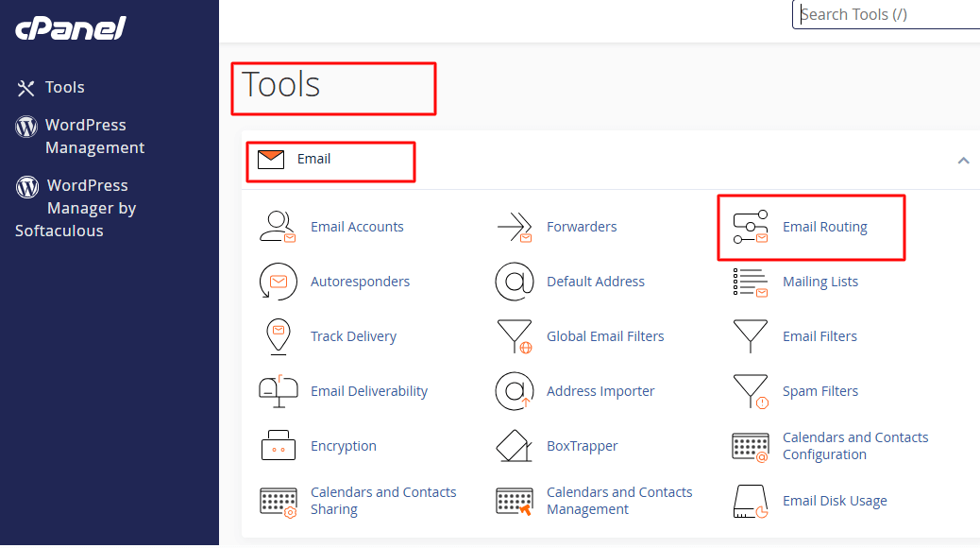The width and height of the screenshot is (980, 548).
Task: Open the Global Email Filters link
Action: [605, 336]
